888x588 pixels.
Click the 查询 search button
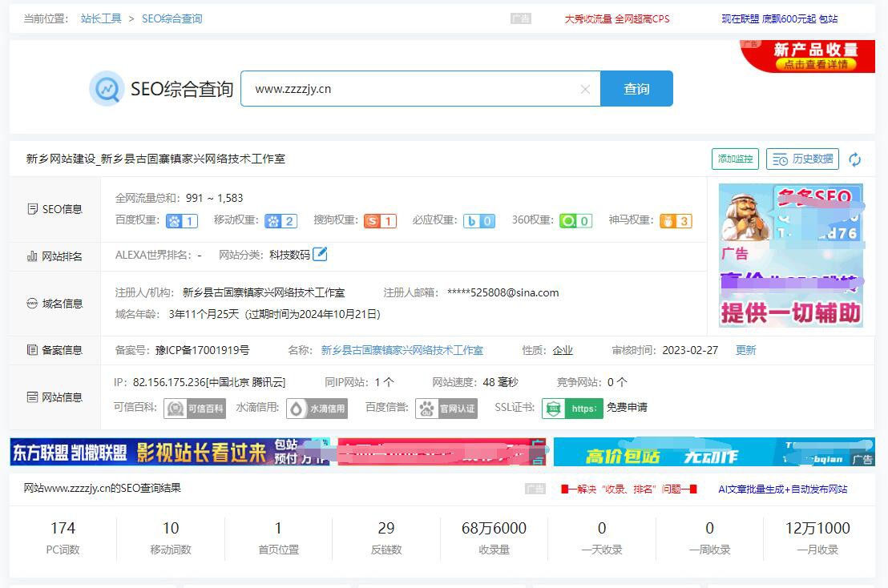click(x=636, y=89)
